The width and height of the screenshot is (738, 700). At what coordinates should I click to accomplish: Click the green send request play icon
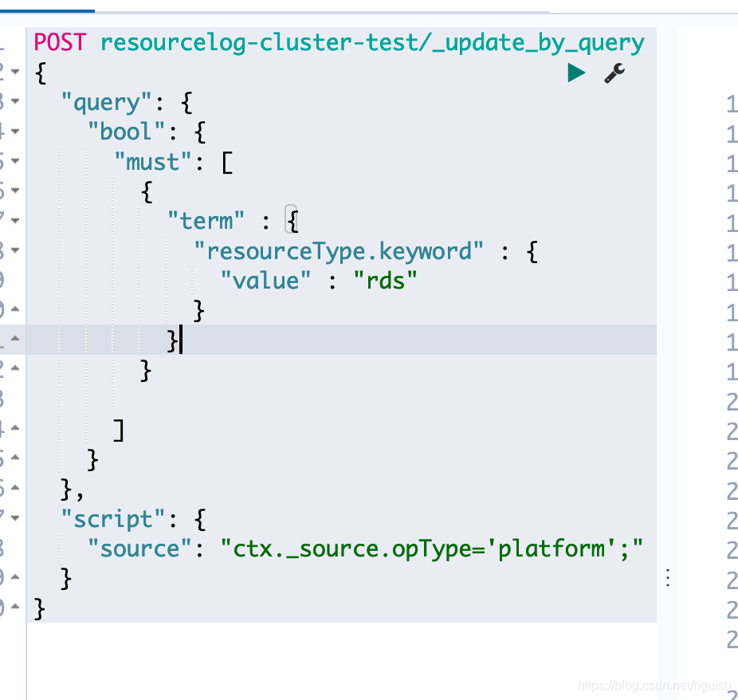(x=575, y=73)
